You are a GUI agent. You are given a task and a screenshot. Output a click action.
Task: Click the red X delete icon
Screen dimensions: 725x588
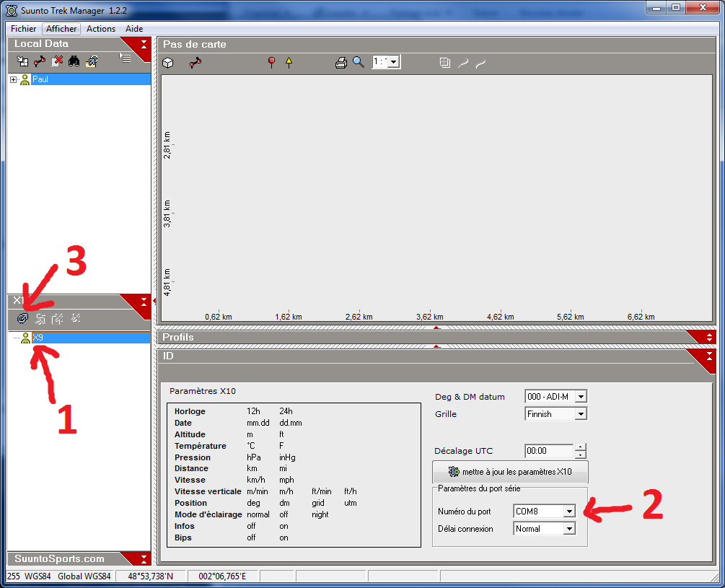tap(57, 62)
